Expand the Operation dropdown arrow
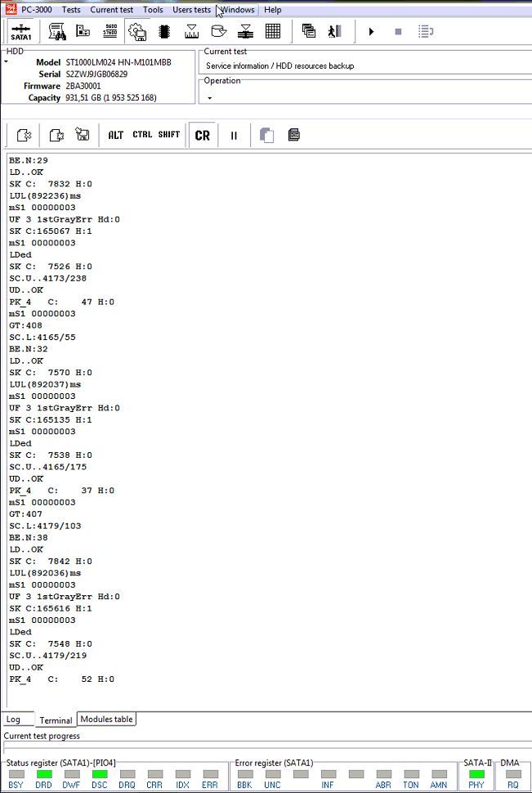532x793 pixels. pos(209,98)
